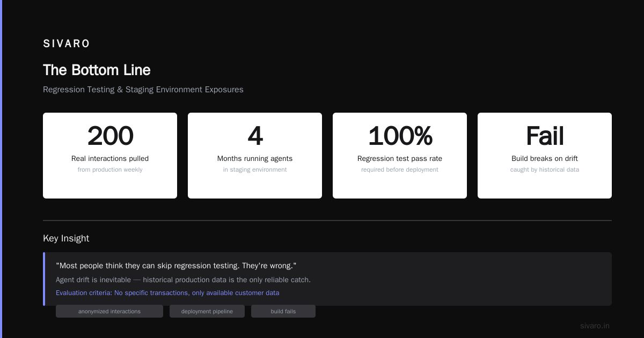Image resolution: width=644 pixels, height=338 pixels.
Task: Click the Evaluation criteria purple text line
Action: (167, 293)
